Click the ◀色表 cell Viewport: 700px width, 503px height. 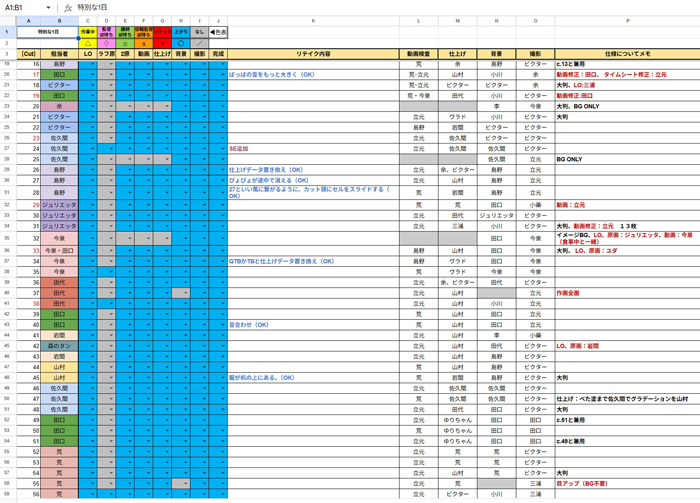218,32
